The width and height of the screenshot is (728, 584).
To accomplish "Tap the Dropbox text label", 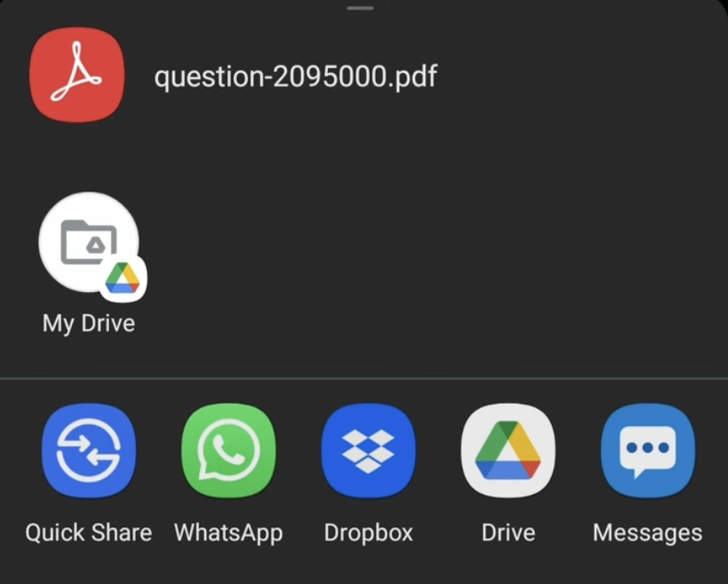I will coord(368,532).
